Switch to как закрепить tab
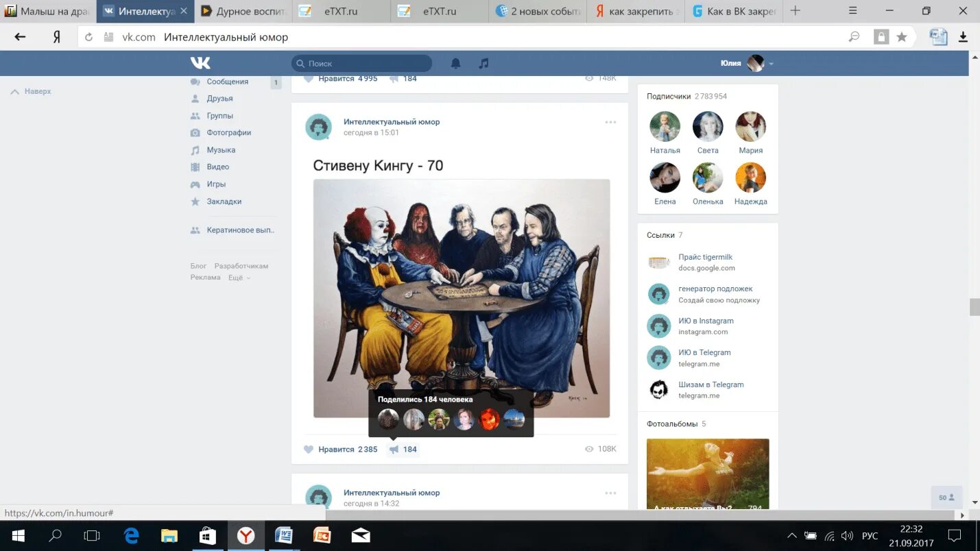 click(636, 11)
